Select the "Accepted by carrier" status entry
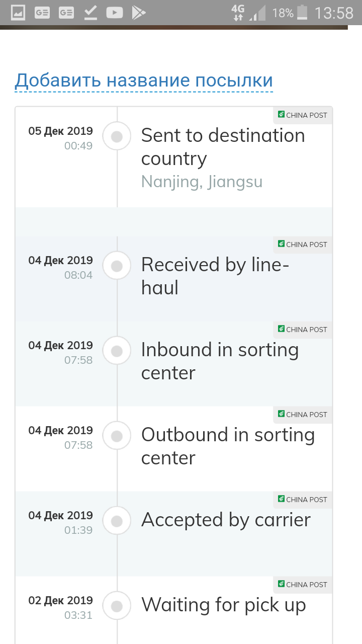 coord(226,520)
